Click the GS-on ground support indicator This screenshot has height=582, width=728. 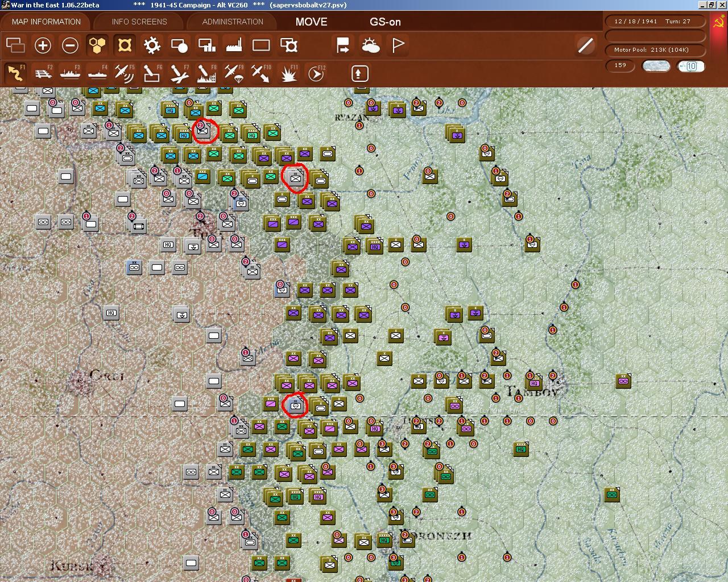(385, 22)
